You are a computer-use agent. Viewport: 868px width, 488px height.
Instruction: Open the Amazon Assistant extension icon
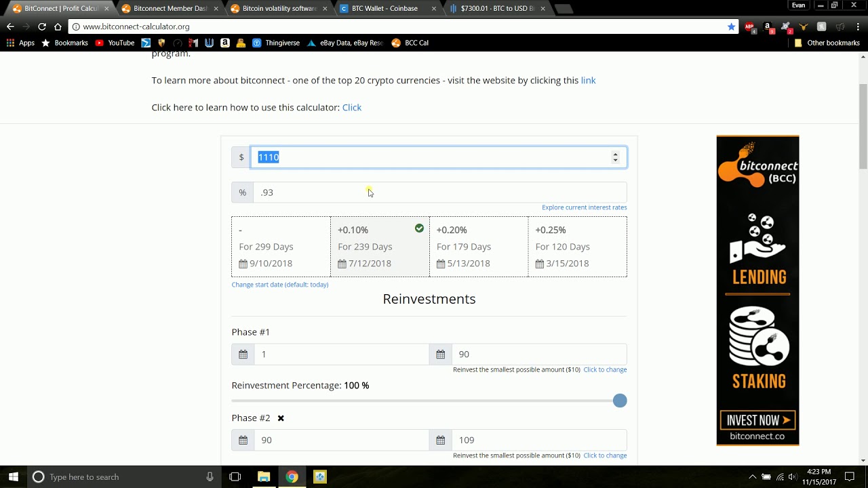click(x=768, y=27)
